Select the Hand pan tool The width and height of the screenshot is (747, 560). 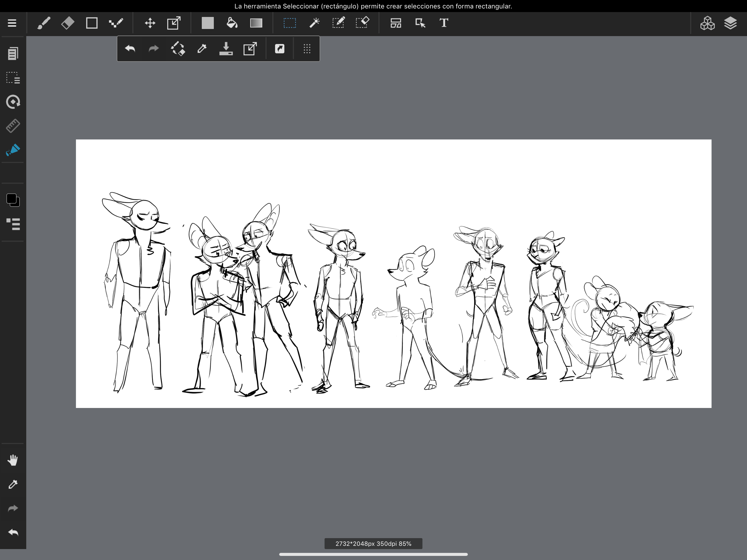pyautogui.click(x=13, y=460)
